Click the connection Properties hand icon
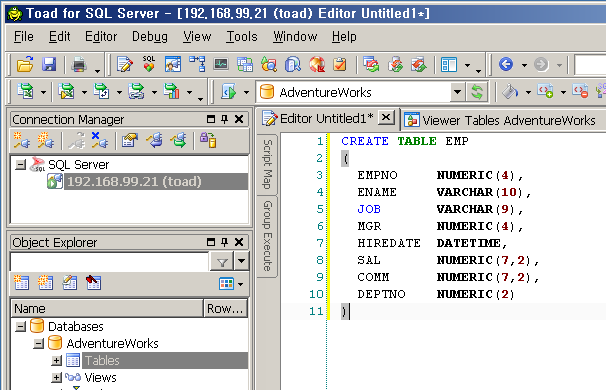The image size is (606, 390). pos(130,140)
